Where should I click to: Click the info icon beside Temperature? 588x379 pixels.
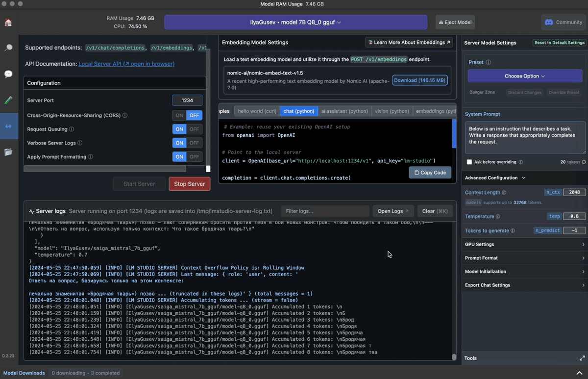(498, 216)
